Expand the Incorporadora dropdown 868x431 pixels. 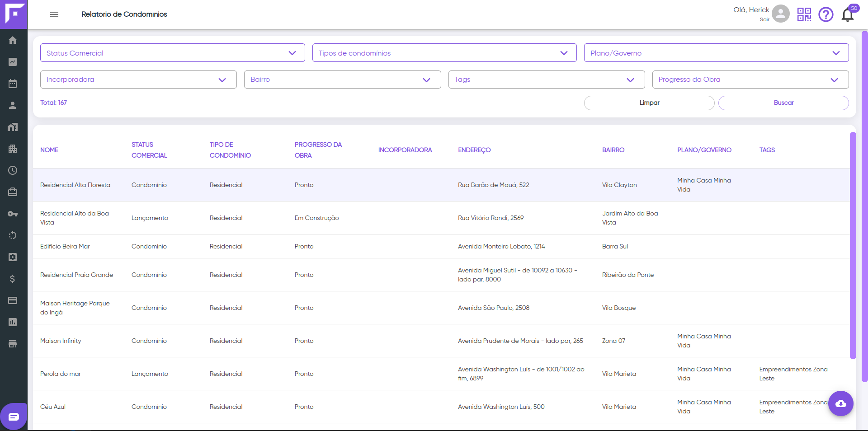tap(138, 80)
